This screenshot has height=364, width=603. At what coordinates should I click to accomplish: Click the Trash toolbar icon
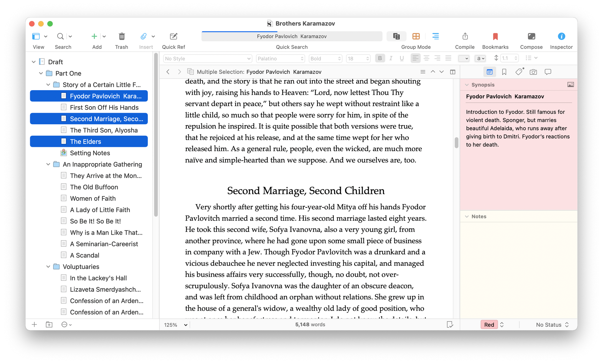[x=122, y=36]
